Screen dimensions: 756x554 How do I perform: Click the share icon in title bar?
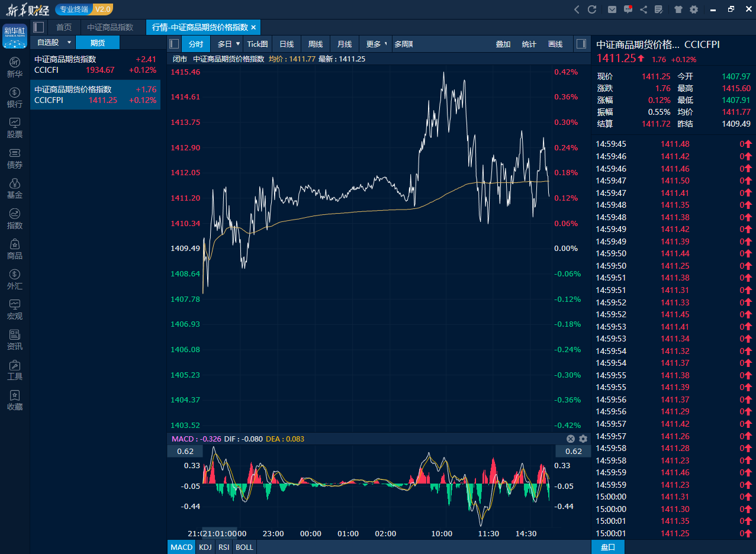point(644,9)
